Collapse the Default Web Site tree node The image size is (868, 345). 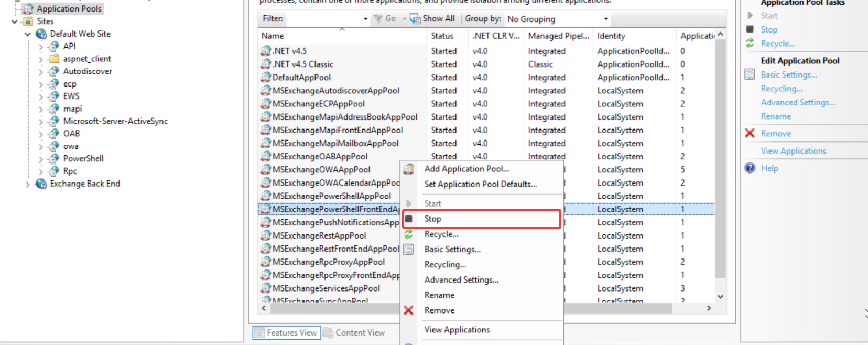[28, 34]
